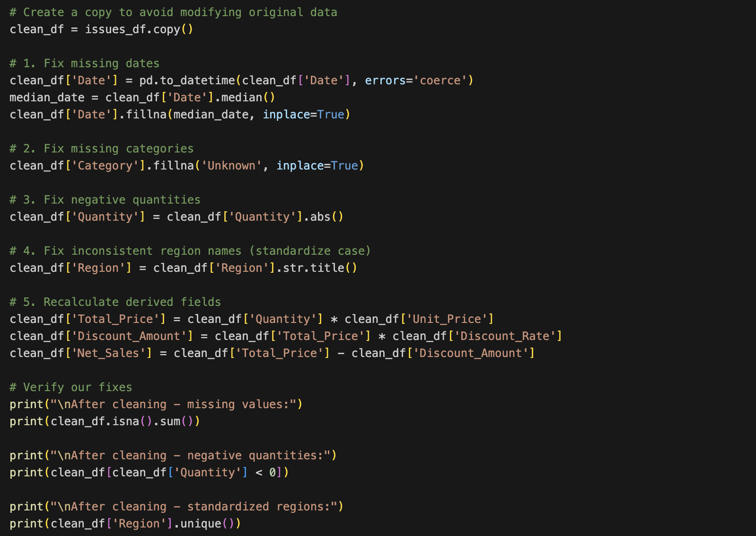Click the 'Discount_Rate' column string

pyautogui.click(x=504, y=336)
